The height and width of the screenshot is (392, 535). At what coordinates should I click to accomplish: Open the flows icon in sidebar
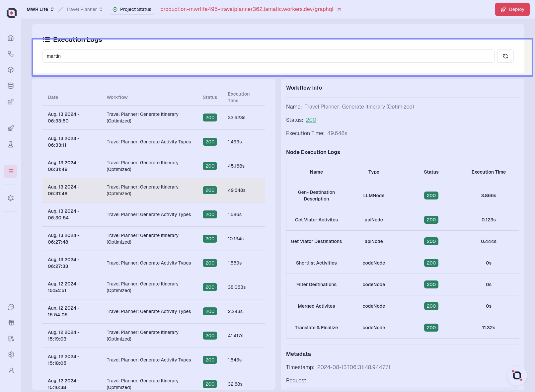(11, 54)
